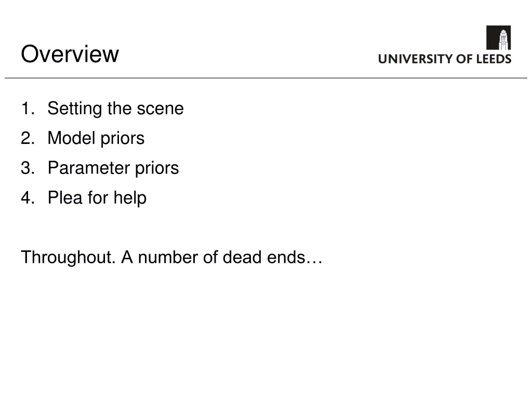
Task: Click the UNIVERSITY OF LEEDS wordmark
Action: [445, 59]
